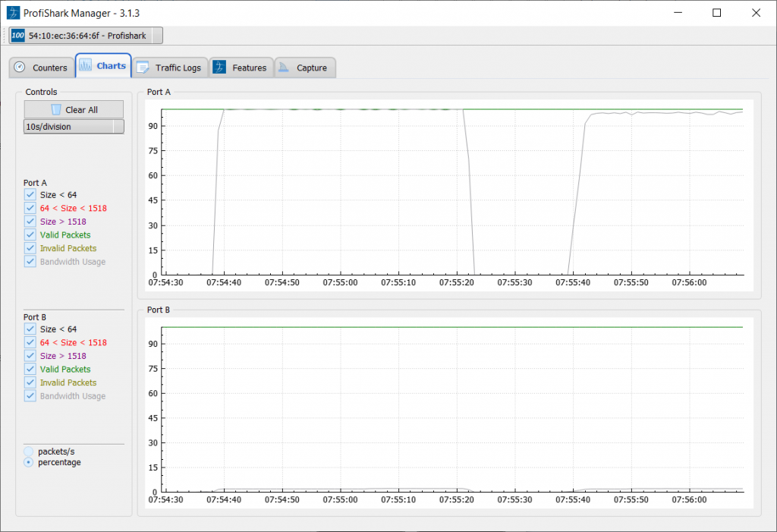Click the Charts tab graph icon

click(85, 65)
